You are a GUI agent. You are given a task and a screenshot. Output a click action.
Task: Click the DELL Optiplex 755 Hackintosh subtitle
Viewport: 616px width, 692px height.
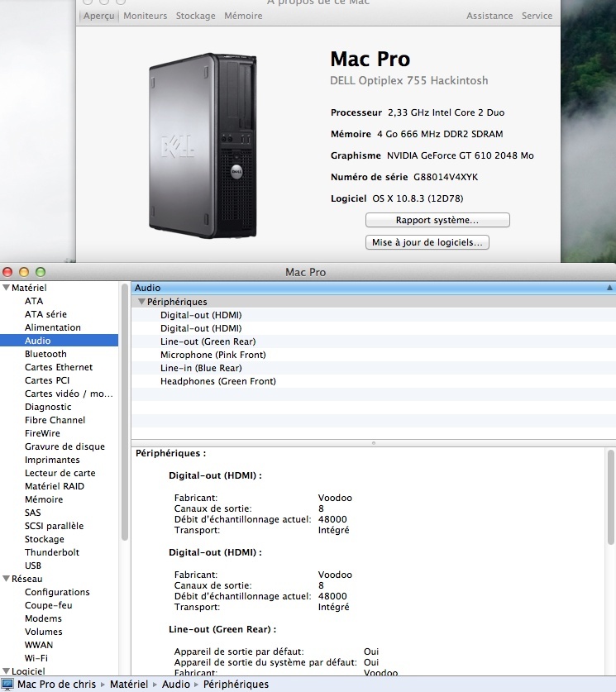click(x=409, y=81)
